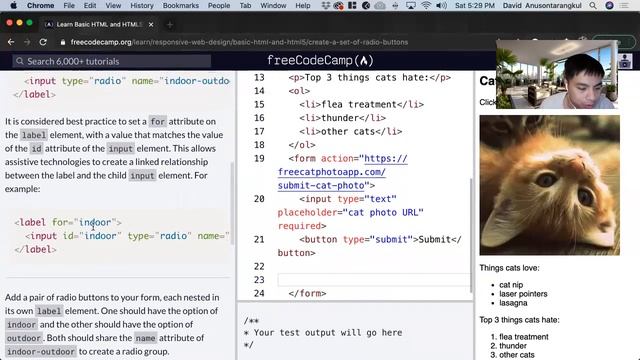Click the profile avatar in freeCodeCamp header
Viewport: 640px width, 360px height.
(x=624, y=61)
